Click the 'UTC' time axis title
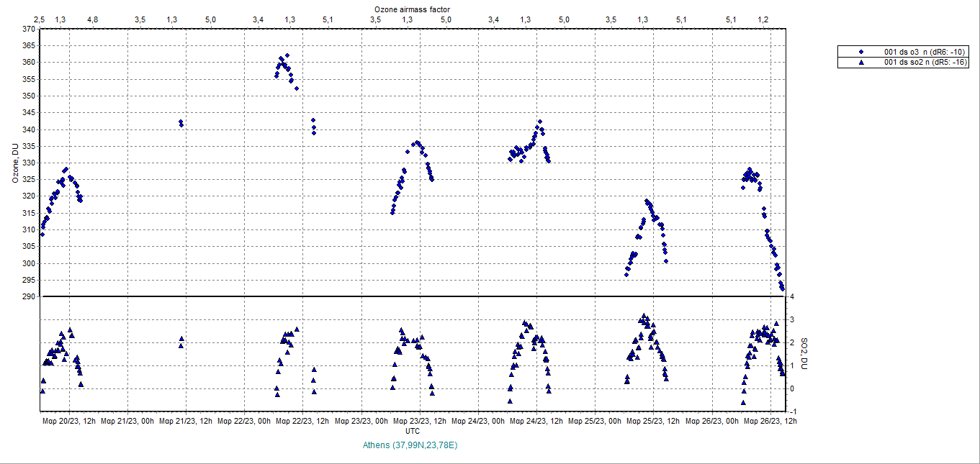The height and width of the screenshot is (464, 980). pyautogui.click(x=413, y=431)
